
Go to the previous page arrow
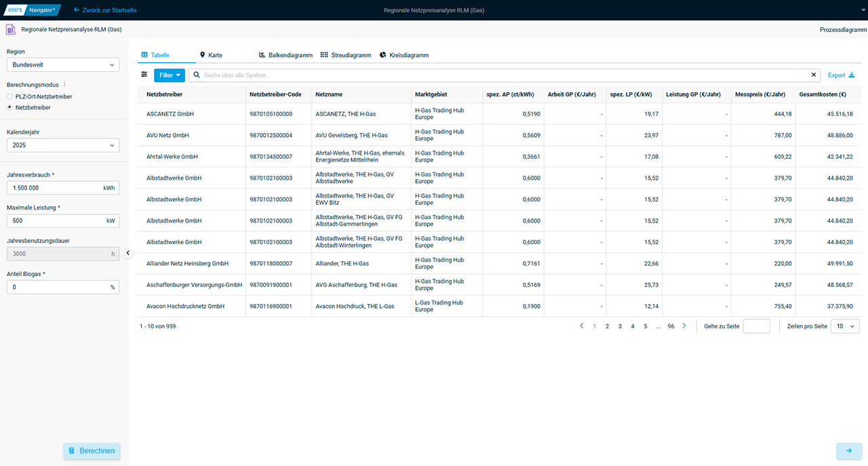(x=581, y=326)
